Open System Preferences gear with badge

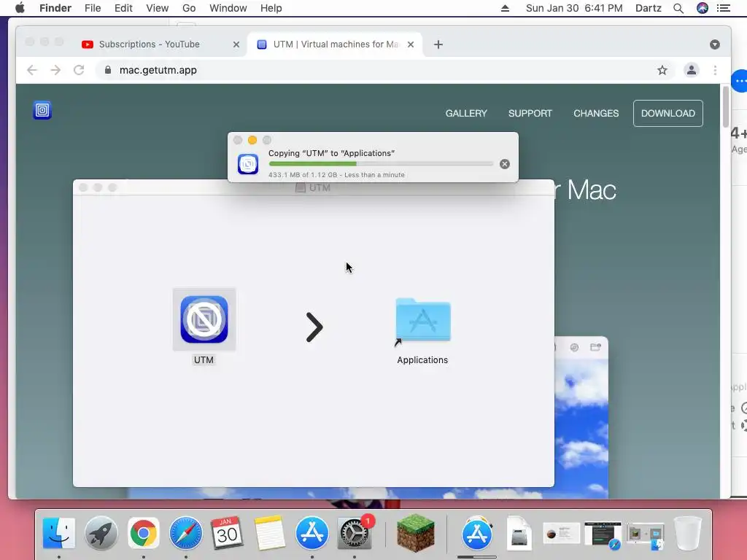[355, 533]
